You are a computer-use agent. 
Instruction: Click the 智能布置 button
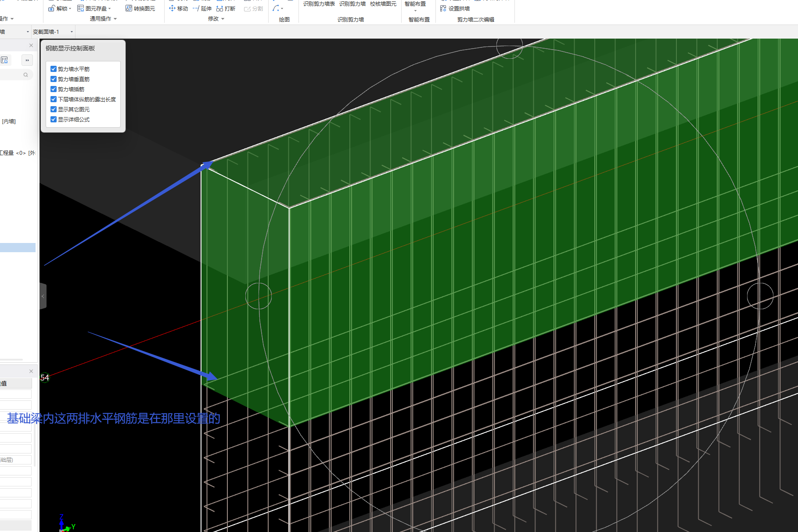[415, 4]
